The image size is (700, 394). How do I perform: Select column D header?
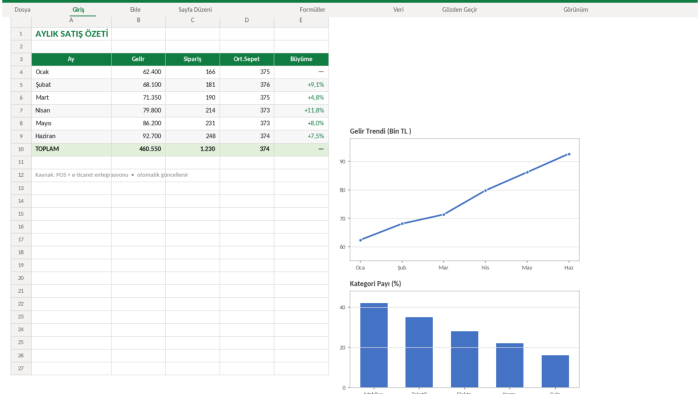[x=247, y=20]
